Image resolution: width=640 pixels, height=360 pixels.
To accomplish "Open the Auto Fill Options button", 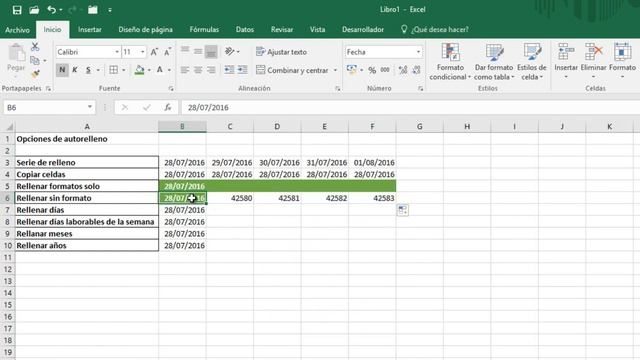I will (402, 210).
